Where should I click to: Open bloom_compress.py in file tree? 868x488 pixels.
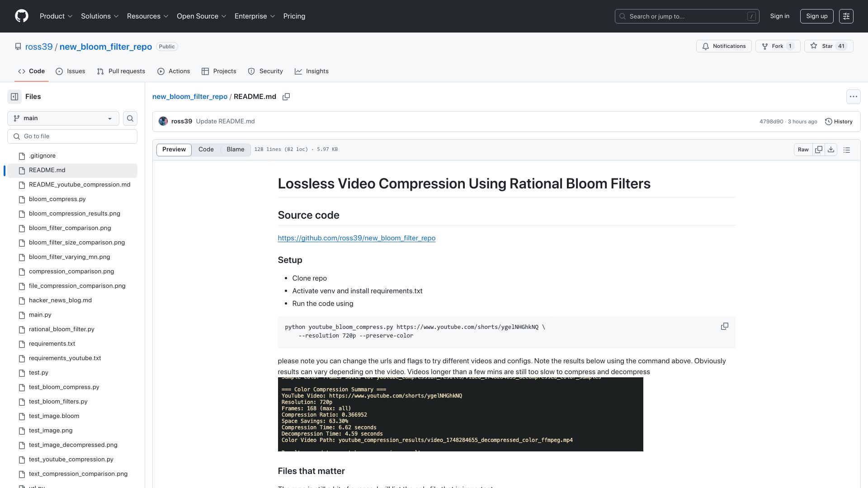click(x=57, y=199)
